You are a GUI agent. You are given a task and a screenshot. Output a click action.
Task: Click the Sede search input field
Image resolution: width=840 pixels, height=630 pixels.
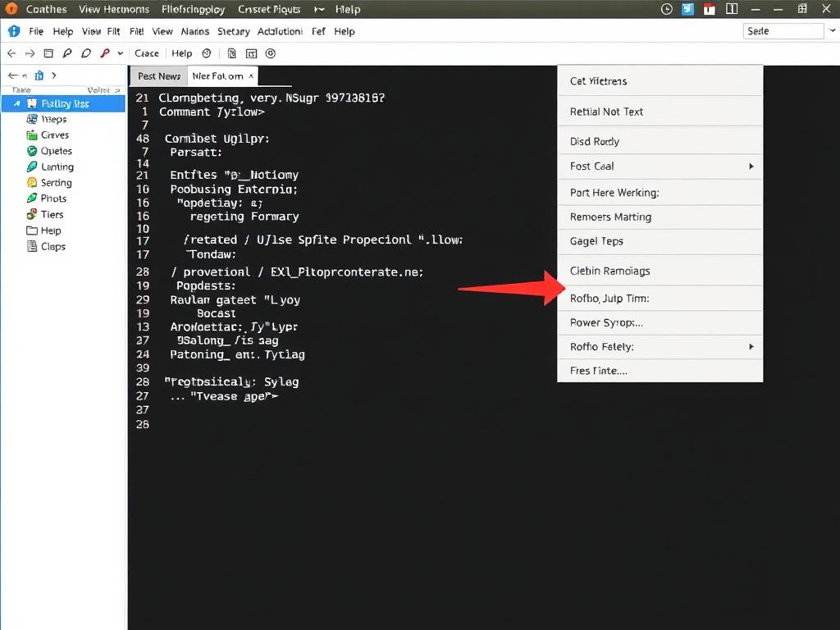(781, 31)
